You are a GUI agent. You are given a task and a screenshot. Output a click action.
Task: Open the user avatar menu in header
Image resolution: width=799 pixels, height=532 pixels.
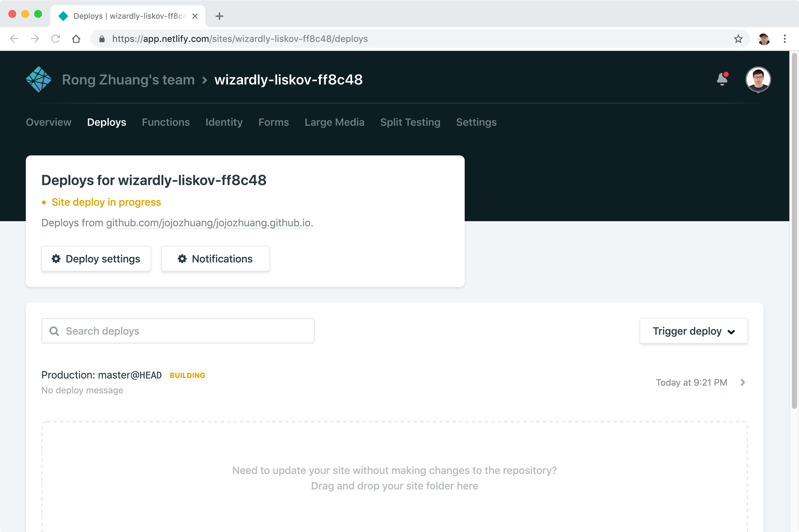point(758,79)
